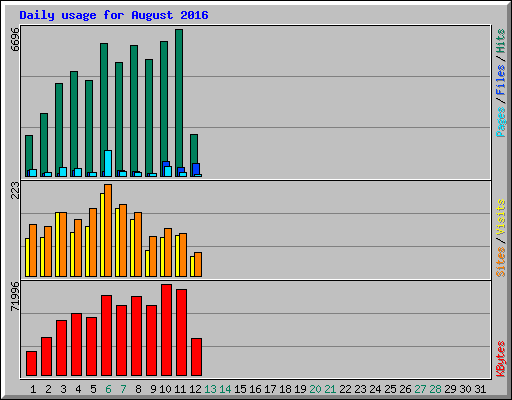512x400 pixels.
Task: Click the yellow visits bar for day 6
Action: (102, 235)
